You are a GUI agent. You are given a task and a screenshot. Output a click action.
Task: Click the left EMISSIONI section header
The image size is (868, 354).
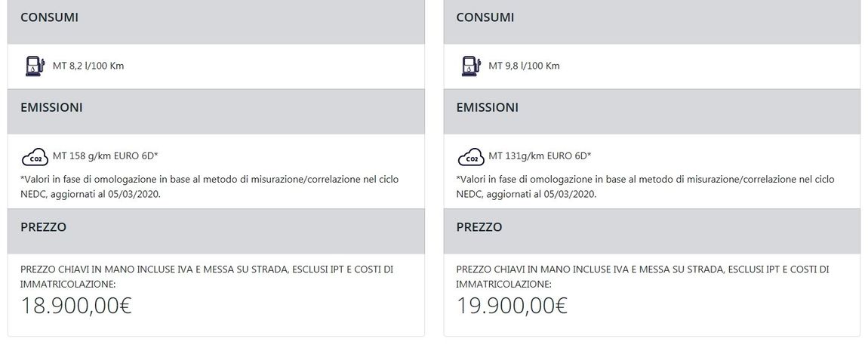click(x=216, y=112)
